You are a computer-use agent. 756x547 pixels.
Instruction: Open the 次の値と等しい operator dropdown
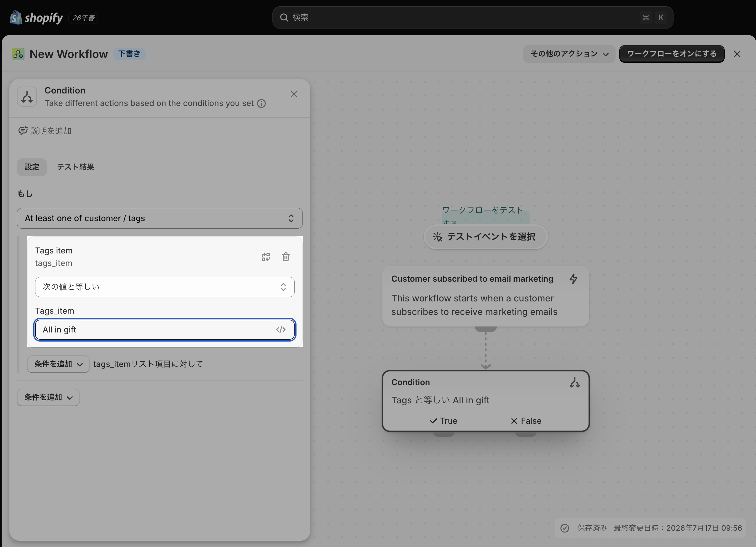165,287
